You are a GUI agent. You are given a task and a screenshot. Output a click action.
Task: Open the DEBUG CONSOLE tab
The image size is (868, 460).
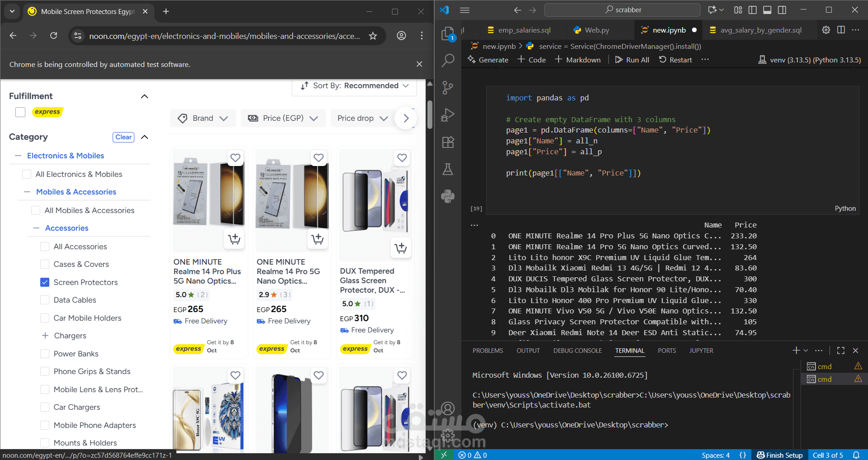[578, 351]
